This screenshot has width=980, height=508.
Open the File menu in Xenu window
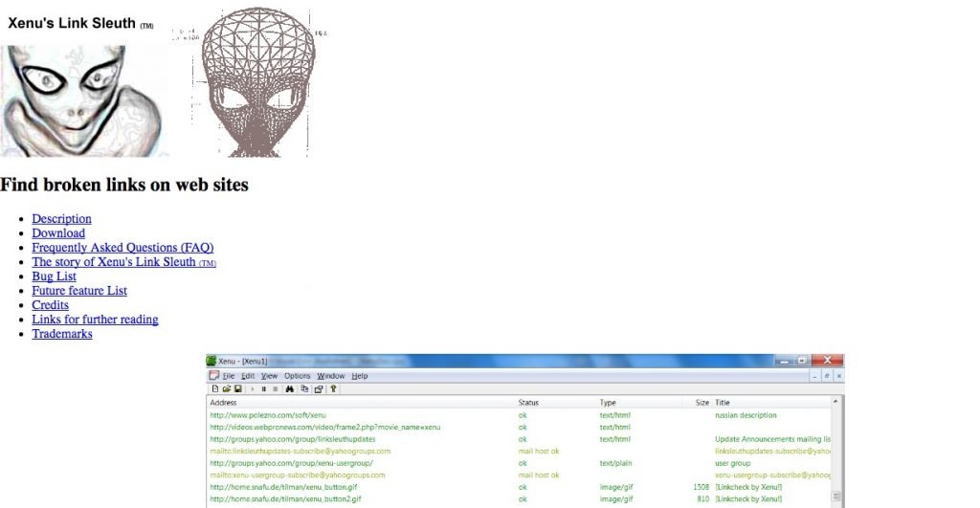(229, 376)
